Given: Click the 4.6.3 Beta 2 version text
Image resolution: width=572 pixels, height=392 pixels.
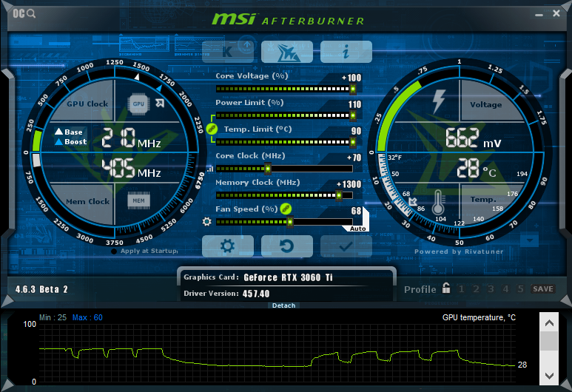Looking at the screenshot, I should click(x=41, y=289).
